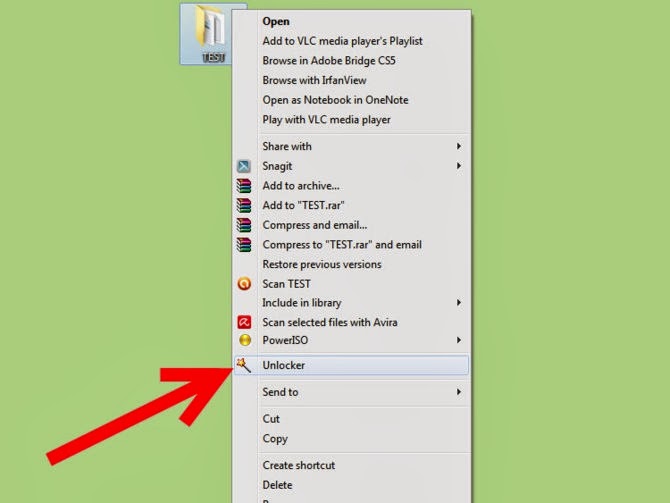Screen dimensions: 670x503
Task: Select the Scan TEST entry
Action: tap(352, 284)
